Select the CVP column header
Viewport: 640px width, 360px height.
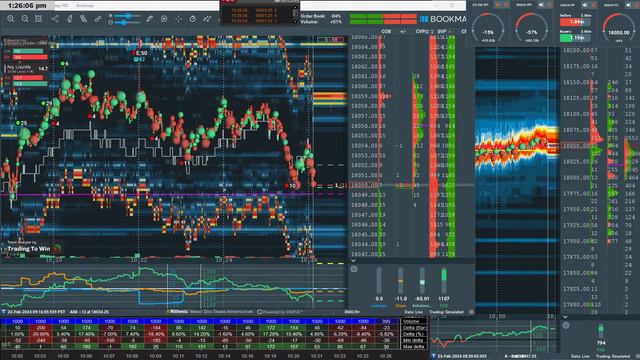tap(420, 31)
